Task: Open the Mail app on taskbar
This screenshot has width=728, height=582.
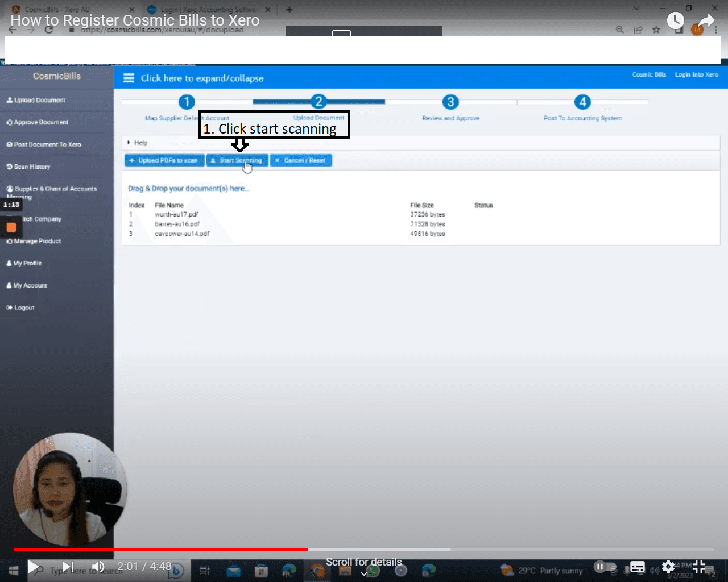Action: tap(233, 570)
